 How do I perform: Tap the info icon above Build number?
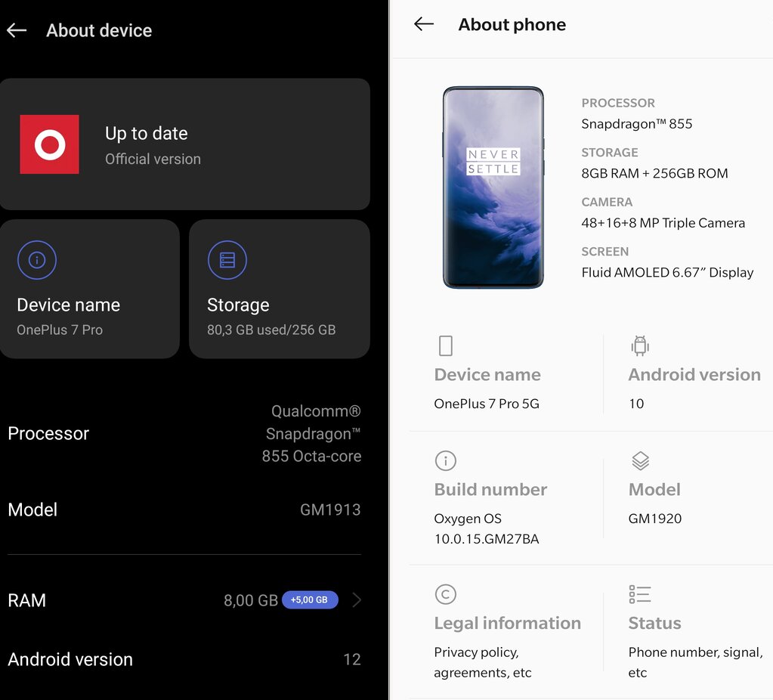tap(446, 461)
